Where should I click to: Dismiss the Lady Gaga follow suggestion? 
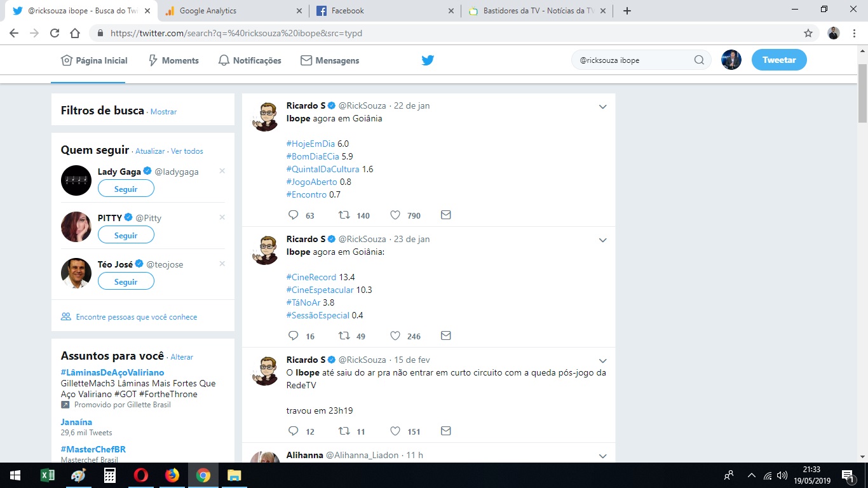tap(222, 171)
